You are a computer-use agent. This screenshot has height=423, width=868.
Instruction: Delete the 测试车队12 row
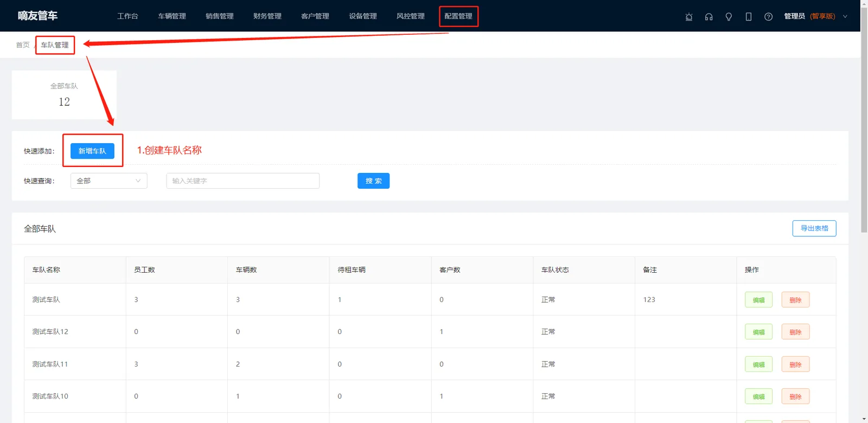pyautogui.click(x=795, y=332)
